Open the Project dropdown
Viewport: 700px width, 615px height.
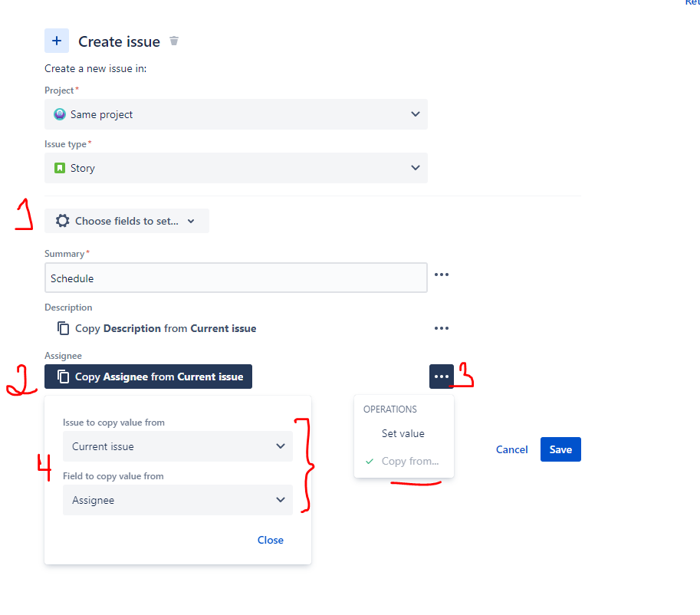pos(236,114)
